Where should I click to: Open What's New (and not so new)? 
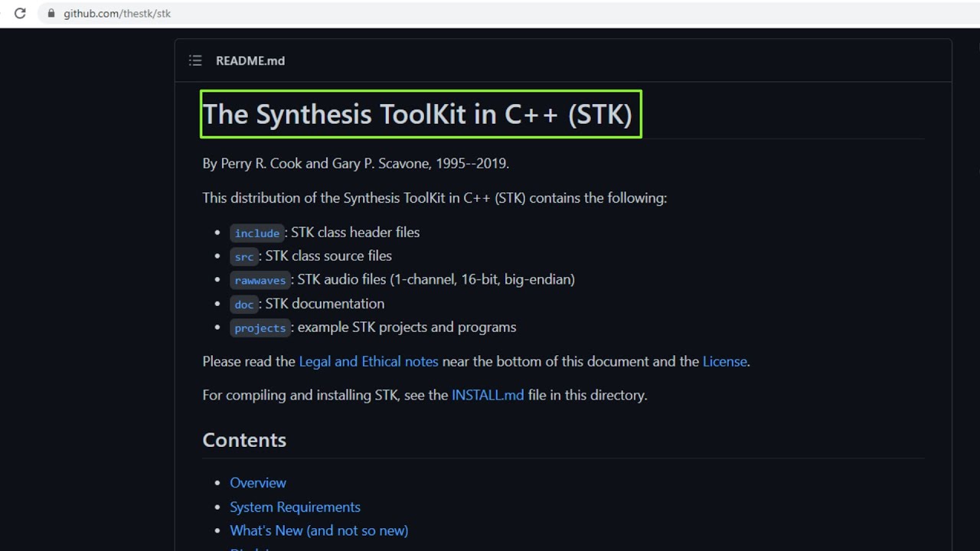318,530
